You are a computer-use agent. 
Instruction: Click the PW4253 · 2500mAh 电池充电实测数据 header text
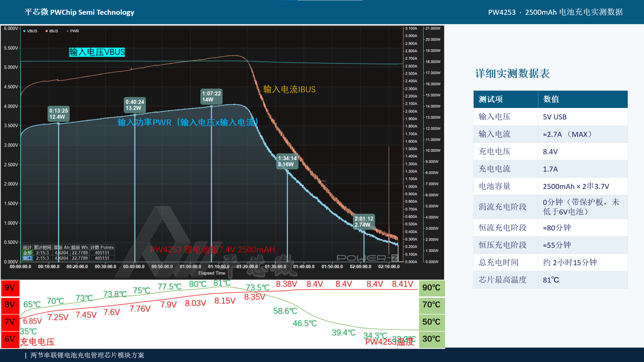click(x=555, y=12)
